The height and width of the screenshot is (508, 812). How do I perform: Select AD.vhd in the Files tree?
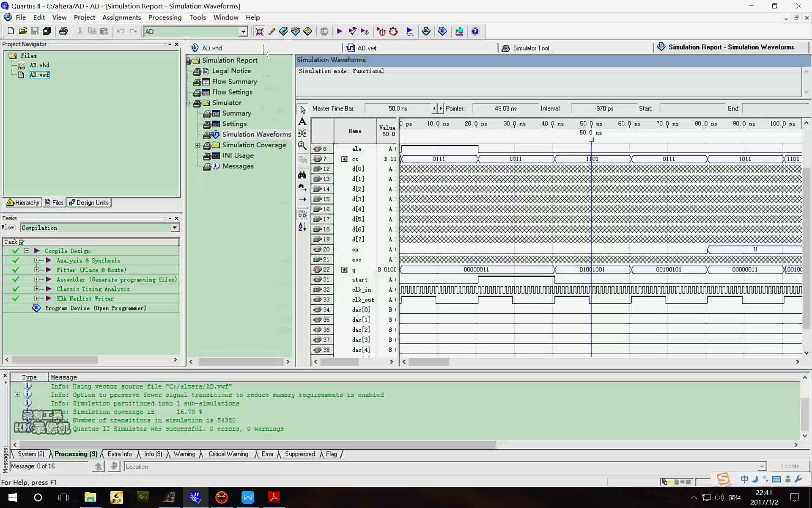pos(39,65)
